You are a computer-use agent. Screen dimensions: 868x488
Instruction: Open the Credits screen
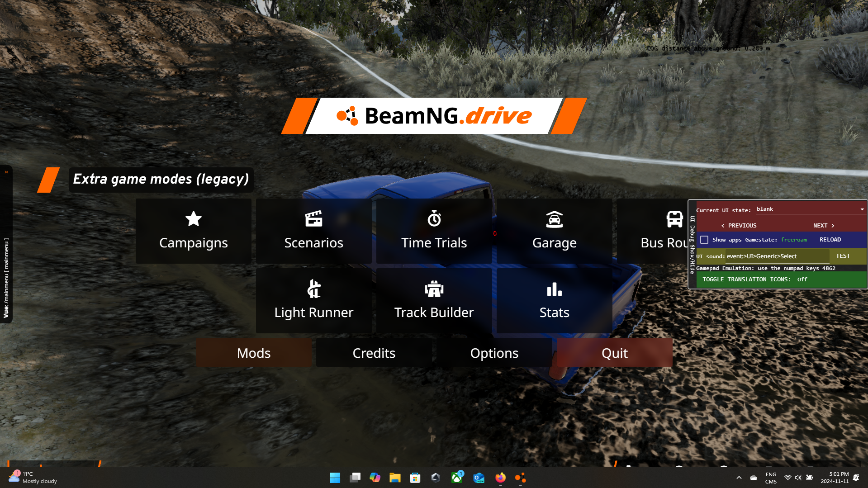click(x=374, y=353)
